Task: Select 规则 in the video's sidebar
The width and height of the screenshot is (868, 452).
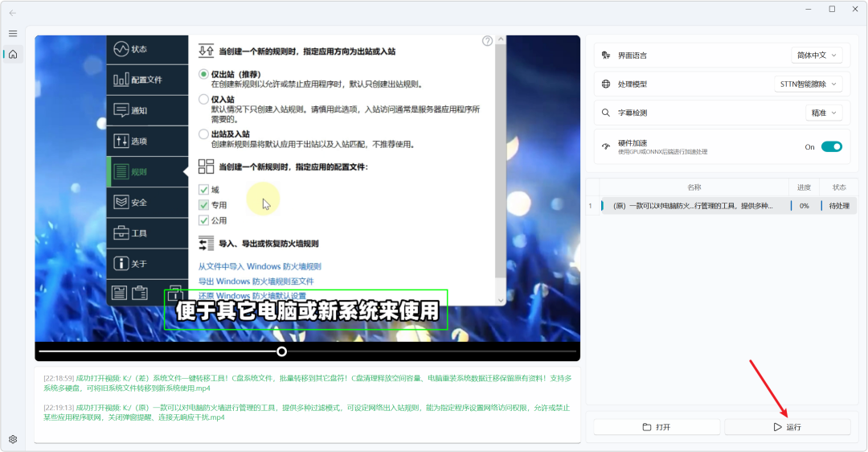Action: 147,172
